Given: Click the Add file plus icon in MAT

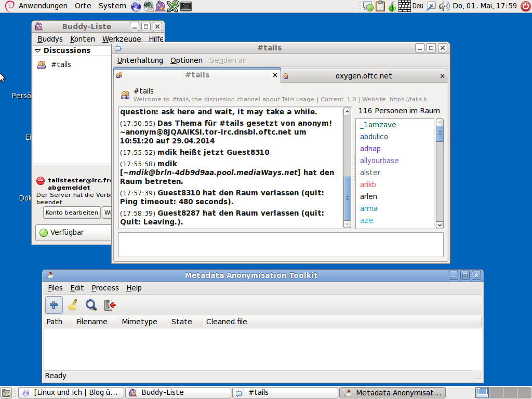Looking at the screenshot, I should click(54, 305).
